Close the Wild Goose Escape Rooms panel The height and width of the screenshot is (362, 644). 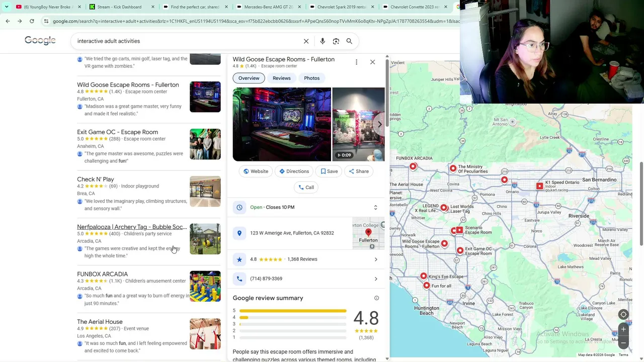pos(372,62)
